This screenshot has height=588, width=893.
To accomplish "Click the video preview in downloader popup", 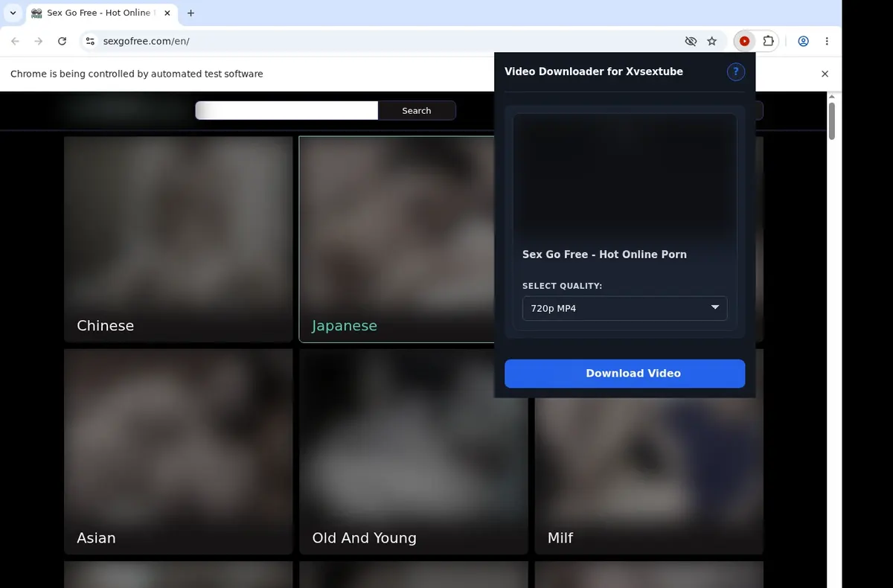I will coord(624,176).
